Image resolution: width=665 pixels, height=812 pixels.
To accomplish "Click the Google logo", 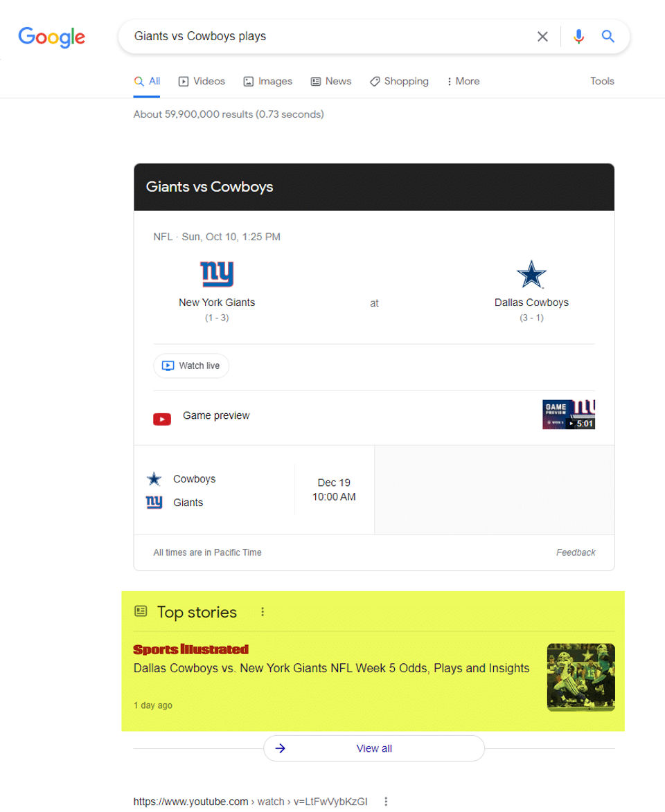I will coord(51,37).
